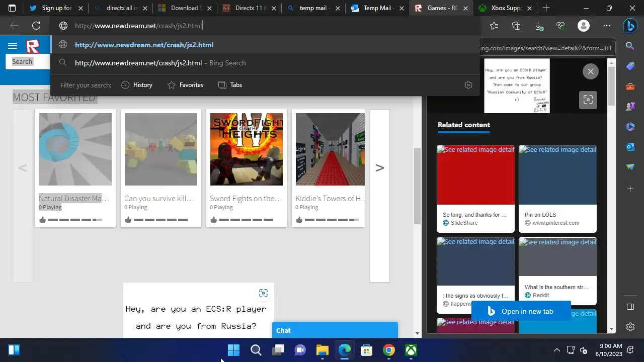644x362 pixels.
Task: Close the image detail panel
Action: pos(590,71)
